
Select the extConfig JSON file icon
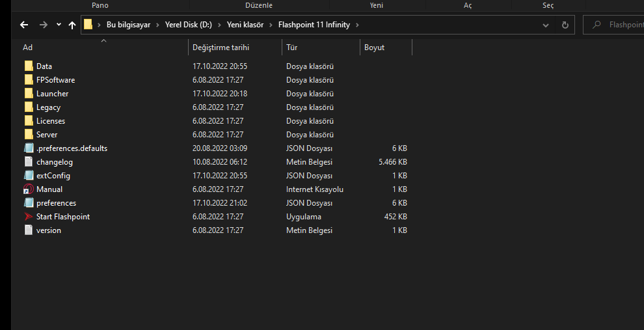[x=29, y=176]
